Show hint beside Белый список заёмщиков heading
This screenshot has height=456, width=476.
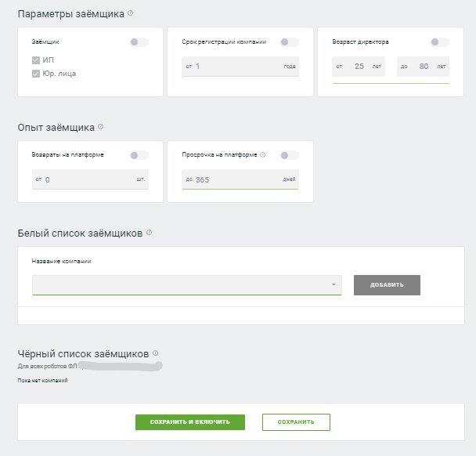coord(149,233)
